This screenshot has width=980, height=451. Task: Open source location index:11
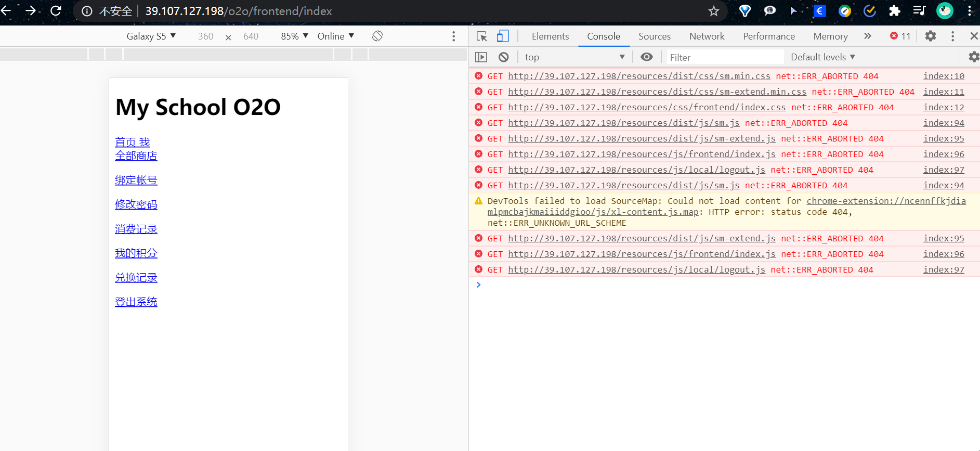[944, 92]
